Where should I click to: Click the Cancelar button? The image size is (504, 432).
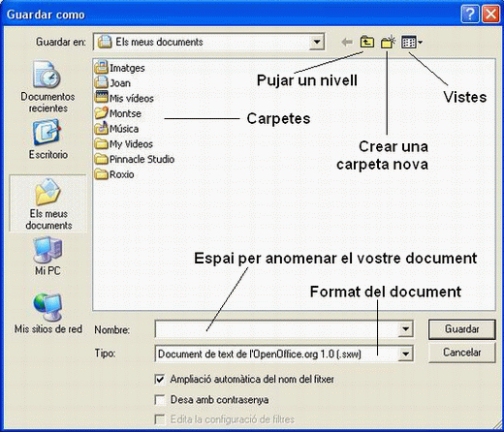click(461, 353)
